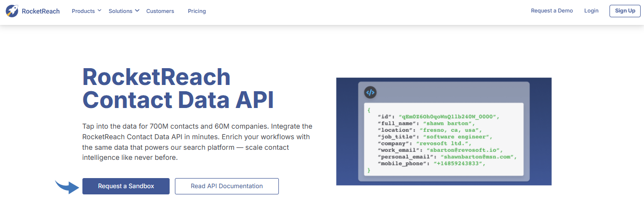The image size is (644, 216).
Task: Click the API JSON sample preview image
Action: click(x=444, y=132)
